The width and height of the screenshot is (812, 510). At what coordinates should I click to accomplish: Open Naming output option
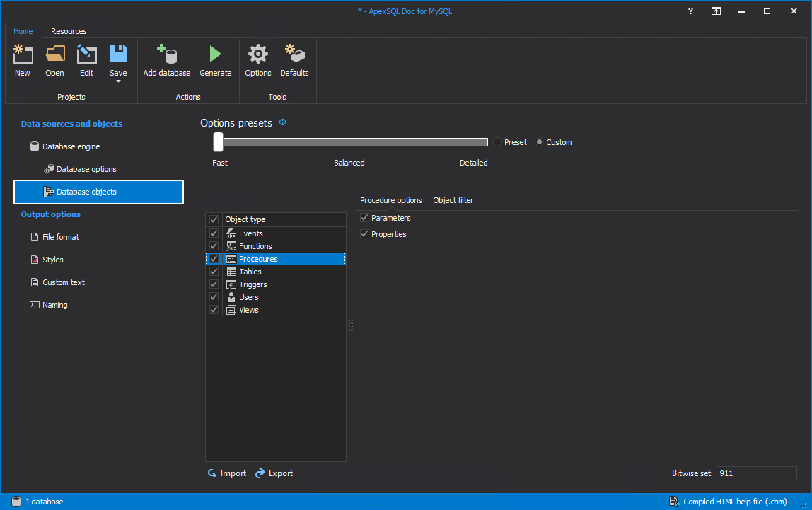[50, 305]
